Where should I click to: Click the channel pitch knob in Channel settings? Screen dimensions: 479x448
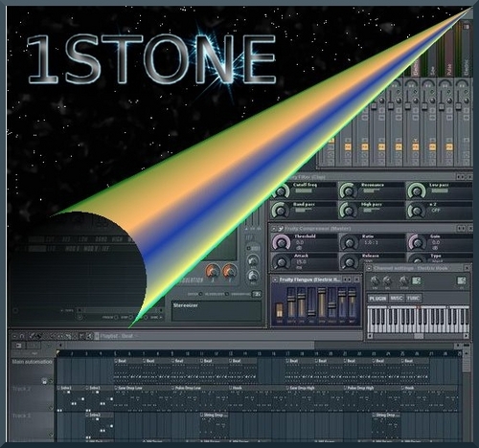click(404, 281)
